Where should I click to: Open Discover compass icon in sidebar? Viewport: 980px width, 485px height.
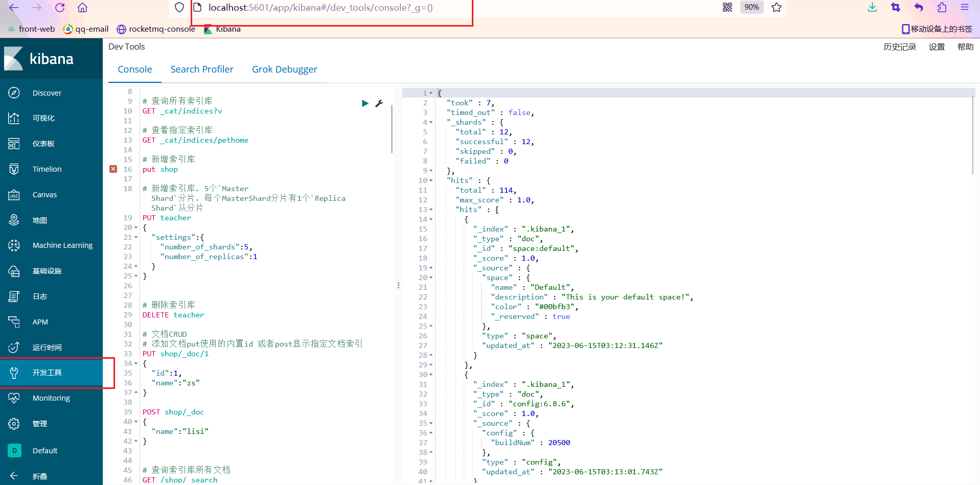click(14, 93)
